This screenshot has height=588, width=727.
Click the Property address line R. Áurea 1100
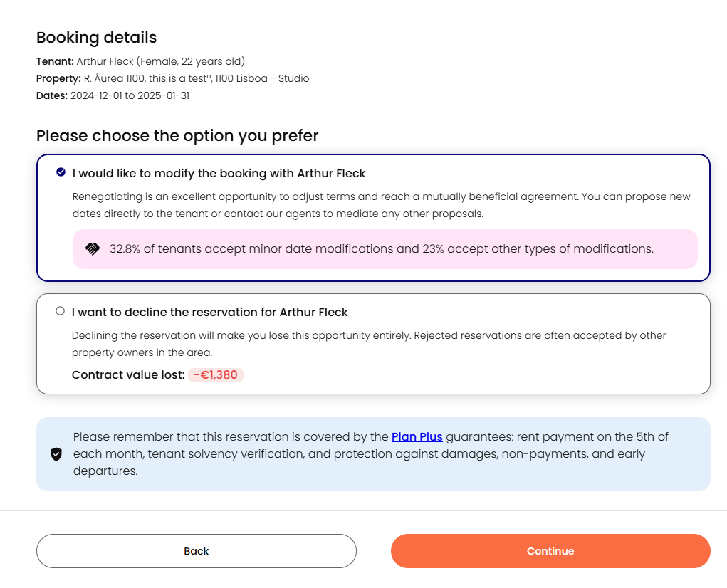172,78
